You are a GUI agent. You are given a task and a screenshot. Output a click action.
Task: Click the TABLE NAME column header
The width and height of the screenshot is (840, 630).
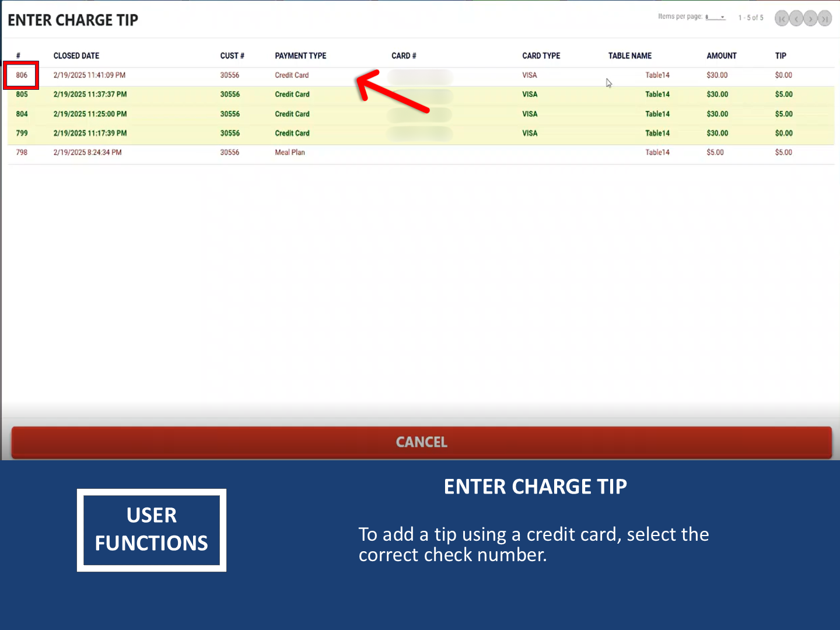pos(630,56)
